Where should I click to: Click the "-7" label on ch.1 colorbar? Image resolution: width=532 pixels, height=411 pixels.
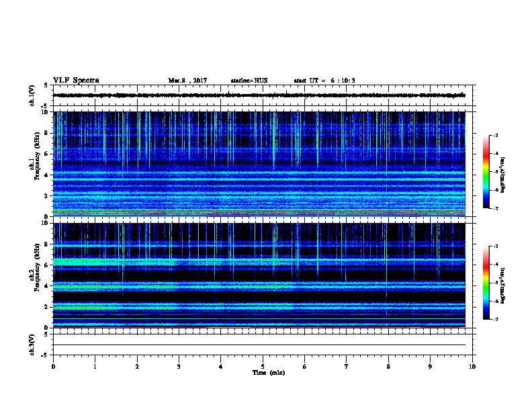[x=495, y=208]
